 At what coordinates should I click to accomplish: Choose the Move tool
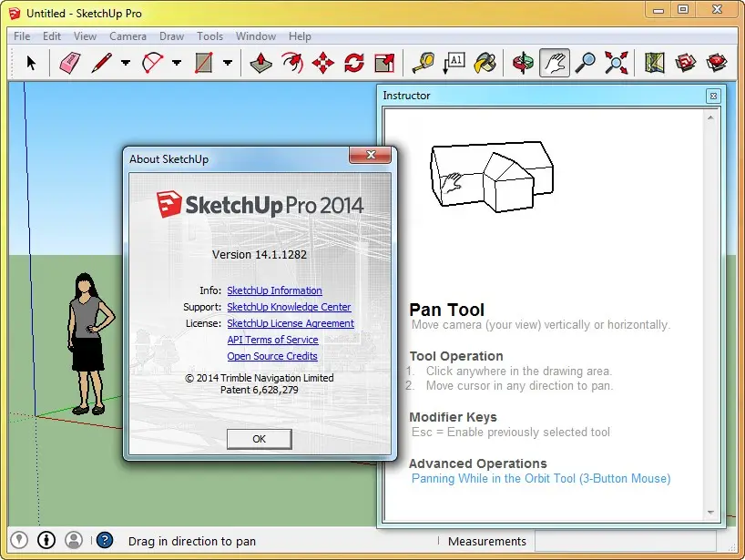pos(323,63)
